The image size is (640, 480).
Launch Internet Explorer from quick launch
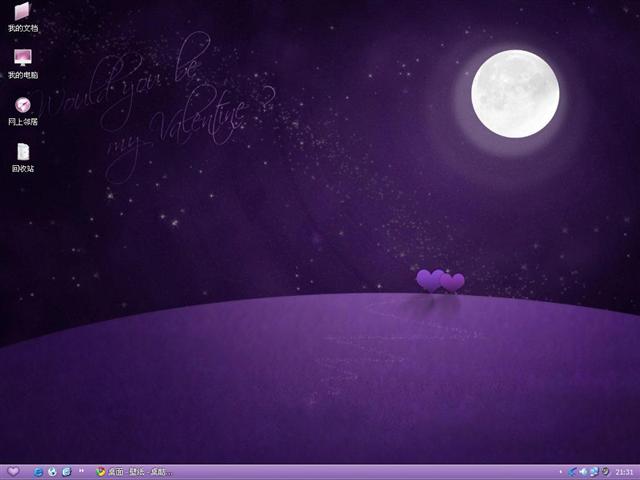38,472
